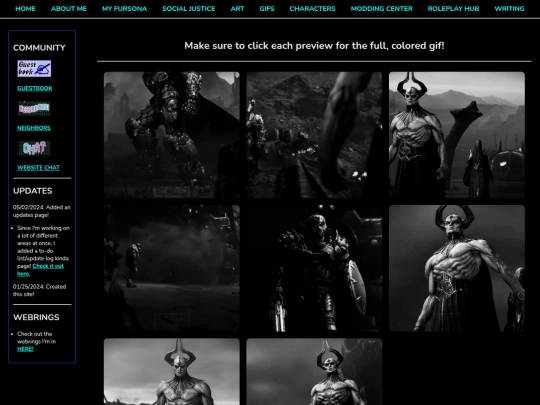Open first-row middle gif preview, dark valley
Image resolution: width=540 pixels, height=405 pixels.
[314, 135]
